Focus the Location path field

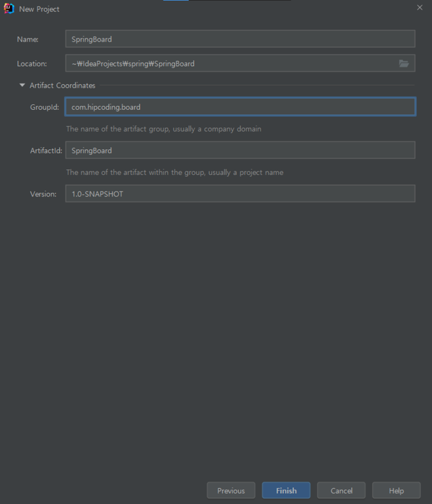pyautogui.click(x=232, y=63)
